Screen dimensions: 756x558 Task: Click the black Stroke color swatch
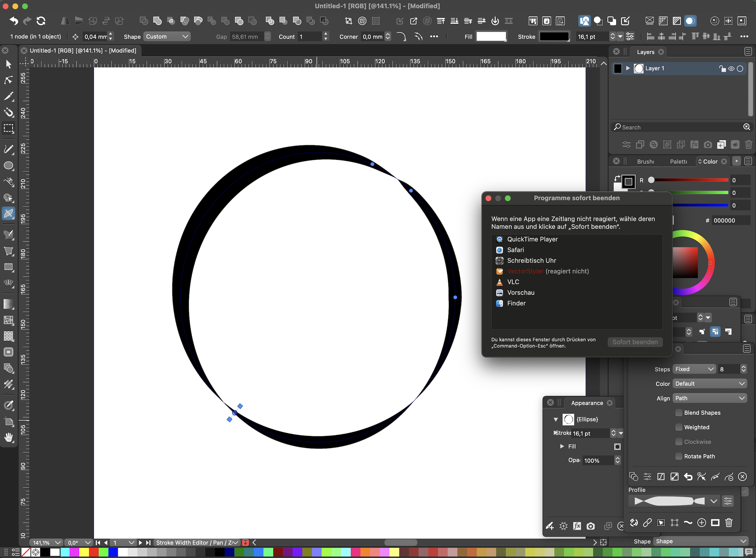(x=554, y=37)
